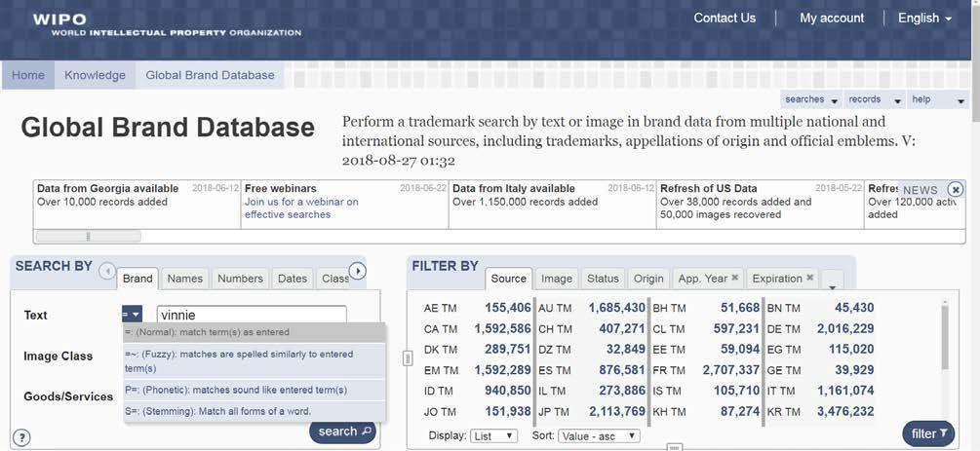Click the source list vertical scrollbar
The height and width of the screenshot is (451, 980).
pyautogui.click(x=944, y=337)
